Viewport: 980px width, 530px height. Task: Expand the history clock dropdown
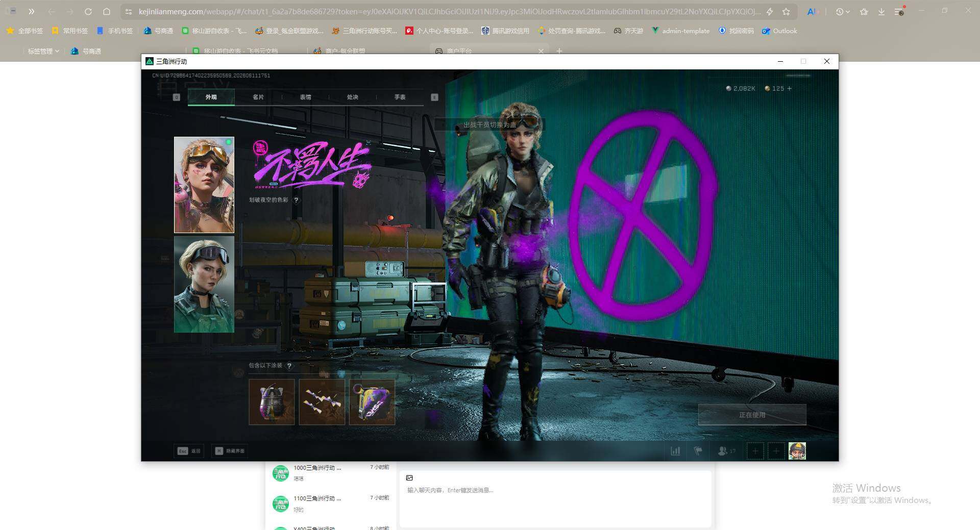842,11
